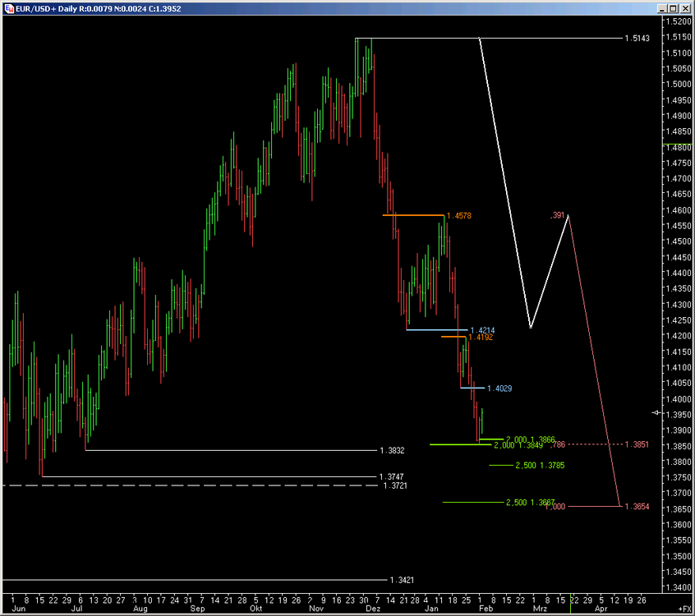The image size is (695, 616).
Task: Select the dashed line 1.3721 label
Action: (395, 485)
